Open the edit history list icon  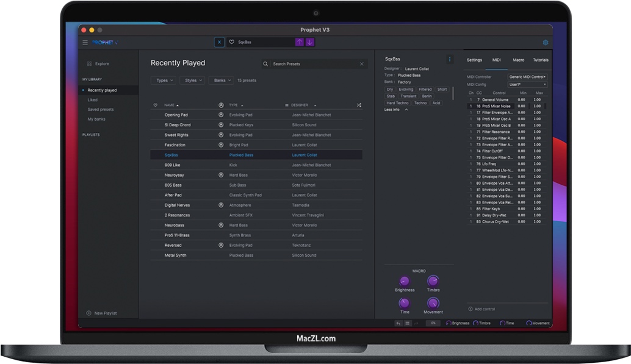407,323
